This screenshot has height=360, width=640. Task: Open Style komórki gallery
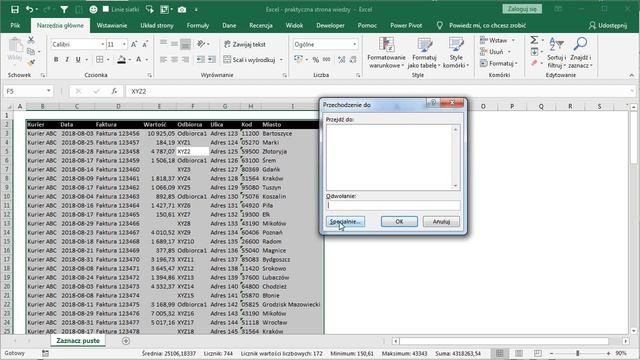(456, 52)
